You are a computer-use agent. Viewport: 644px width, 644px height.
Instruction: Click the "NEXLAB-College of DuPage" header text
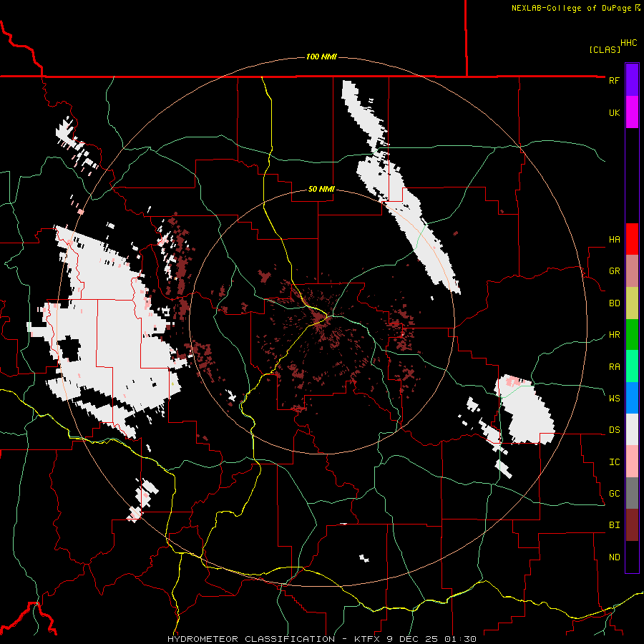pyautogui.click(x=572, y=8)
